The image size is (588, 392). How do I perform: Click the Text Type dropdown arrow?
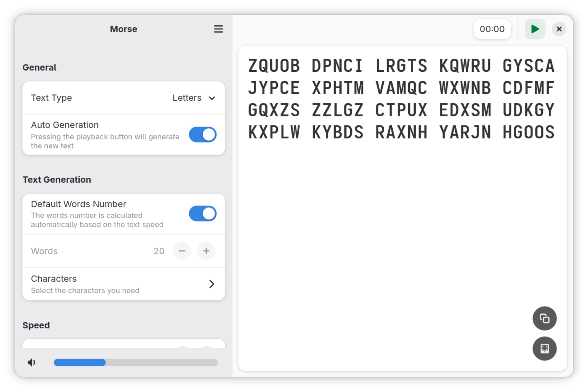pyautogui.click(x=212, y=98)
